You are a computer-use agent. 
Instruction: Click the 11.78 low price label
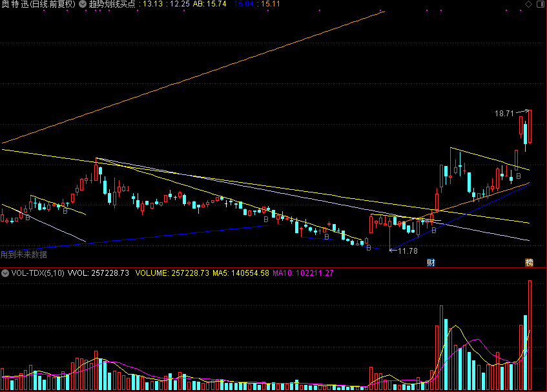point(408,251)
